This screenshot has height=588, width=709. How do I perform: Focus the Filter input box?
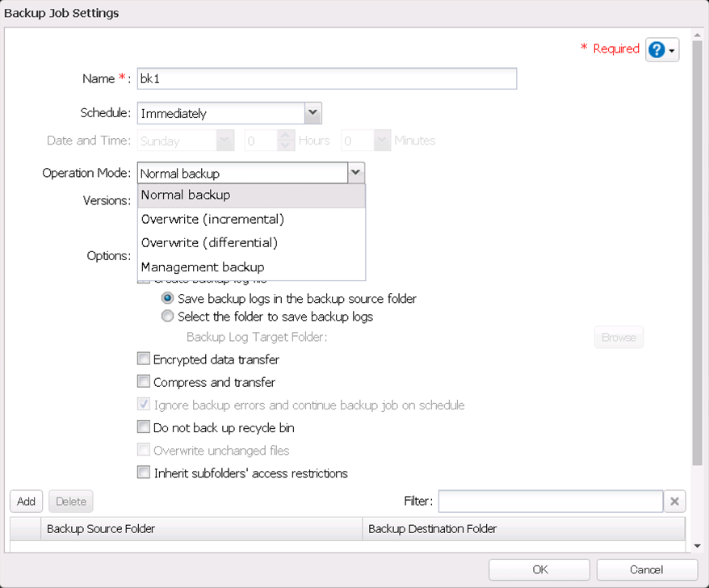coord(550,502)
